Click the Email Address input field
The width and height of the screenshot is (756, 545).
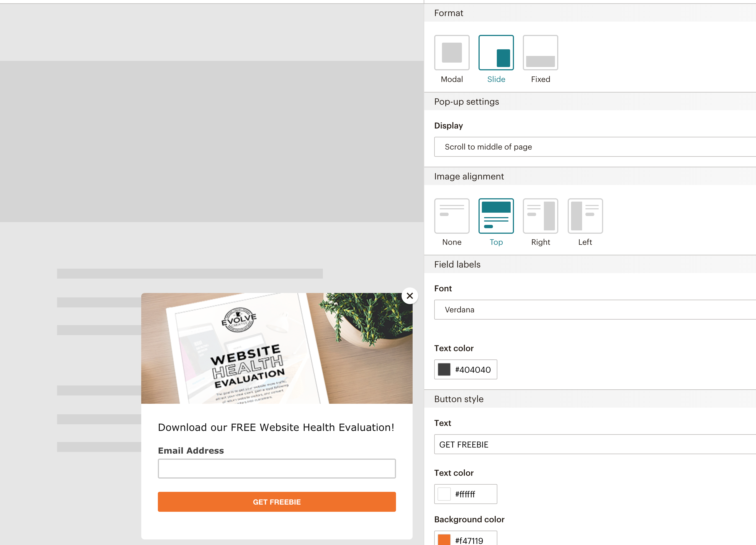pyautogui.click(x=276, y=469)
